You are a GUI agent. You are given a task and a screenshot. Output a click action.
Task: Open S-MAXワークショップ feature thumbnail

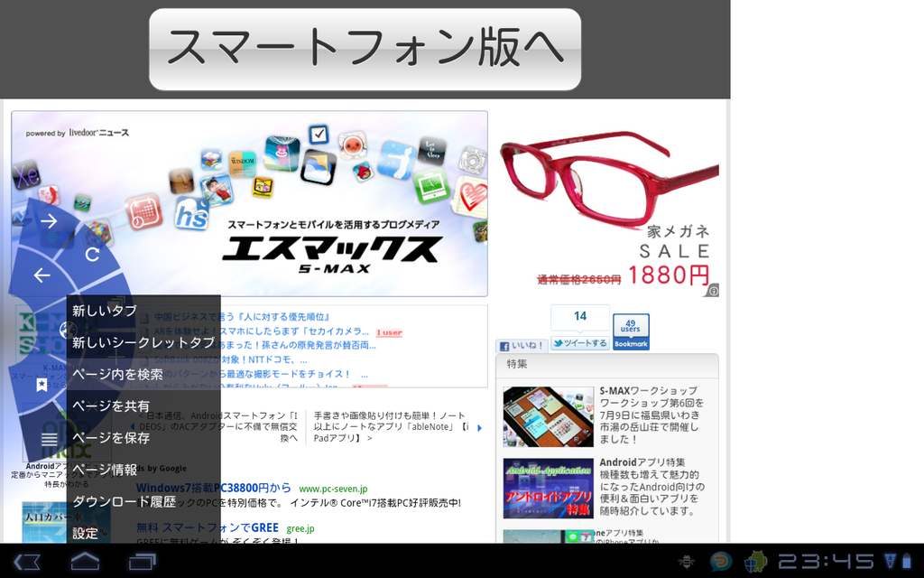point(548,416)
